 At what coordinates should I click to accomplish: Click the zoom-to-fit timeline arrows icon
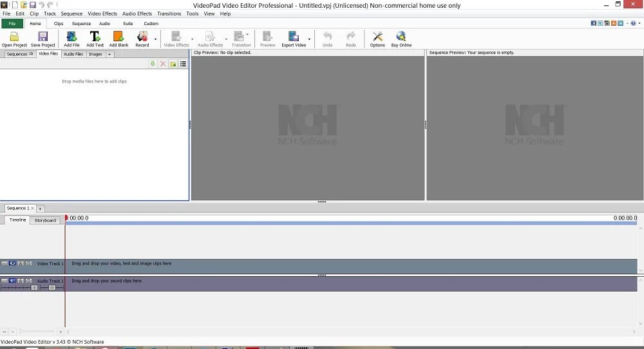tap(4, 332)
